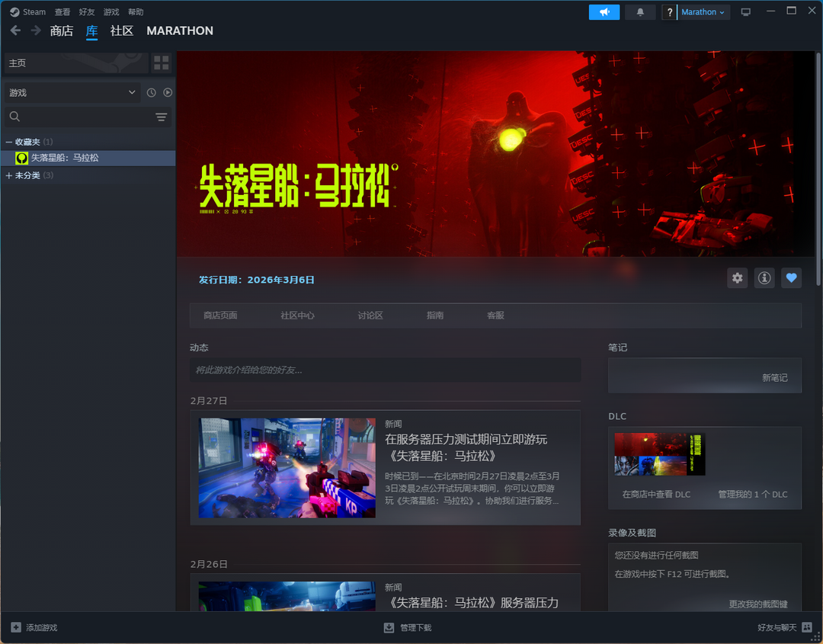Open the 游戏 library type dropdown
Viewport: 823px width, 644px height.
pyautogui.click(x=72, y=93)
